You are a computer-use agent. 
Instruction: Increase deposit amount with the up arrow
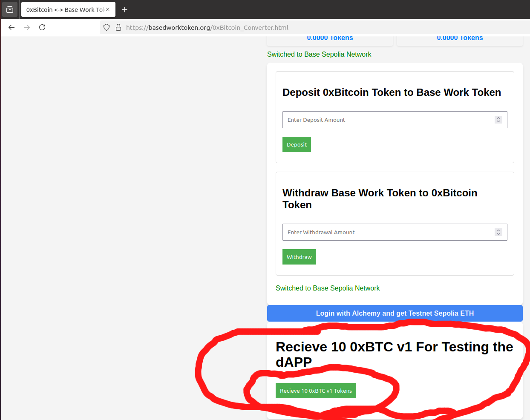tap(498, 118)
